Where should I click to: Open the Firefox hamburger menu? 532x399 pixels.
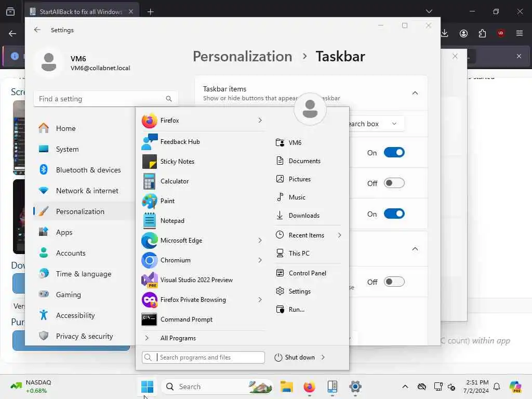click(520, 33)
